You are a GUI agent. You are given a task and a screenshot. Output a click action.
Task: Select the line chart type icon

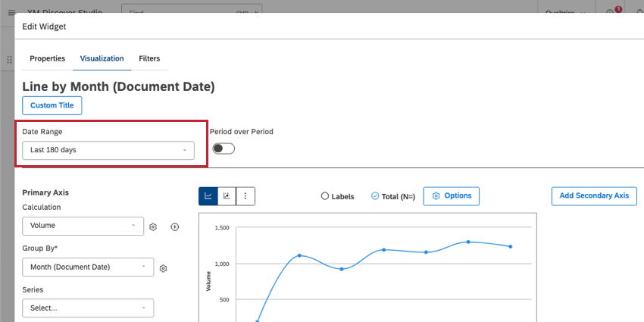pos(208,196)
